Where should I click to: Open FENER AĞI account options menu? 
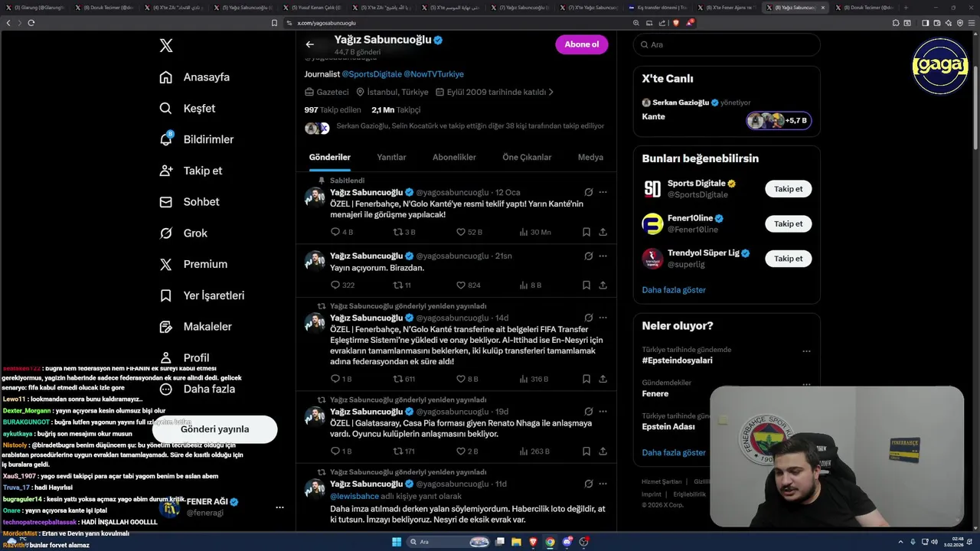(279, 507)
